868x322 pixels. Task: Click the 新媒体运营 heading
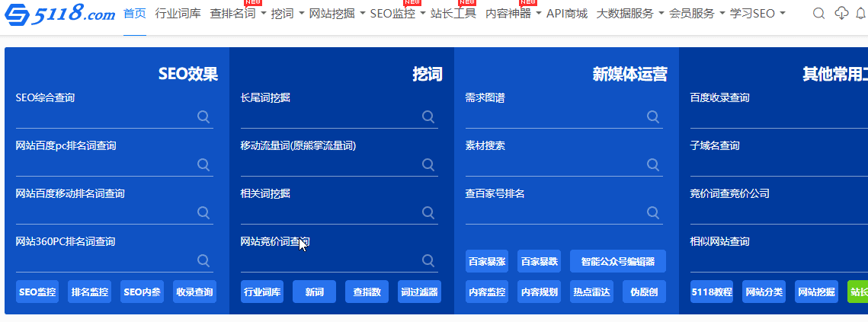pyautogui.click(x=629, y=74)
